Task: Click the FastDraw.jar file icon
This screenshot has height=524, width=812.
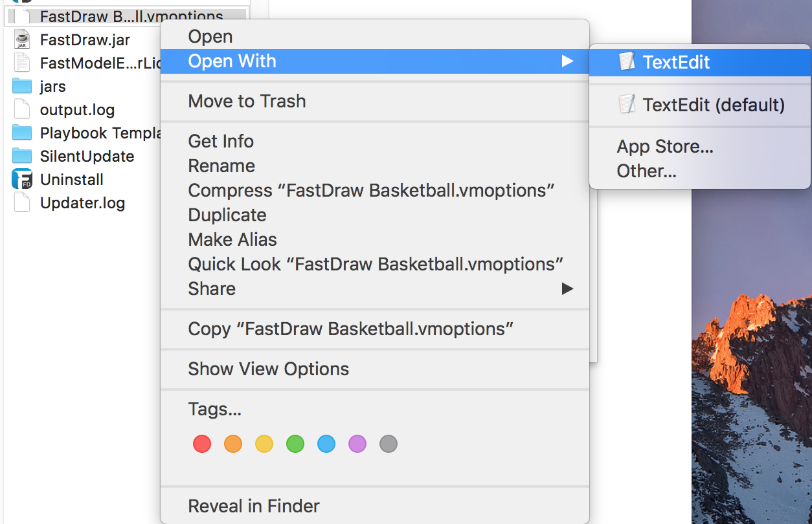Action: point(22,39)
